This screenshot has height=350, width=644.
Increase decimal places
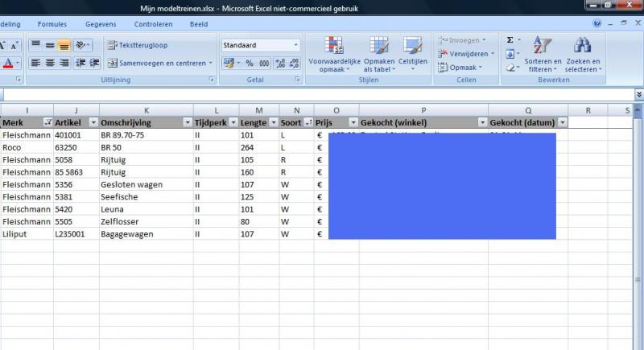(280, 64)
